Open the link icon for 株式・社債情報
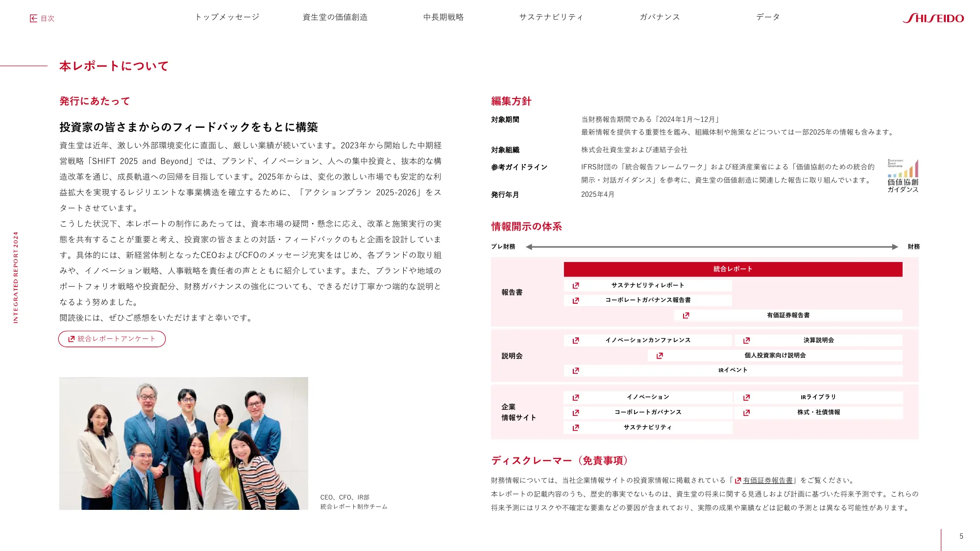This screenshot has height=551, width=980. 746,413
